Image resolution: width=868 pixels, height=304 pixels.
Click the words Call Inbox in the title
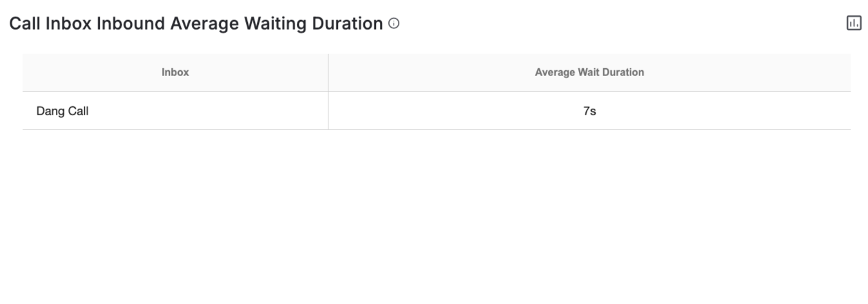point(51,24)
